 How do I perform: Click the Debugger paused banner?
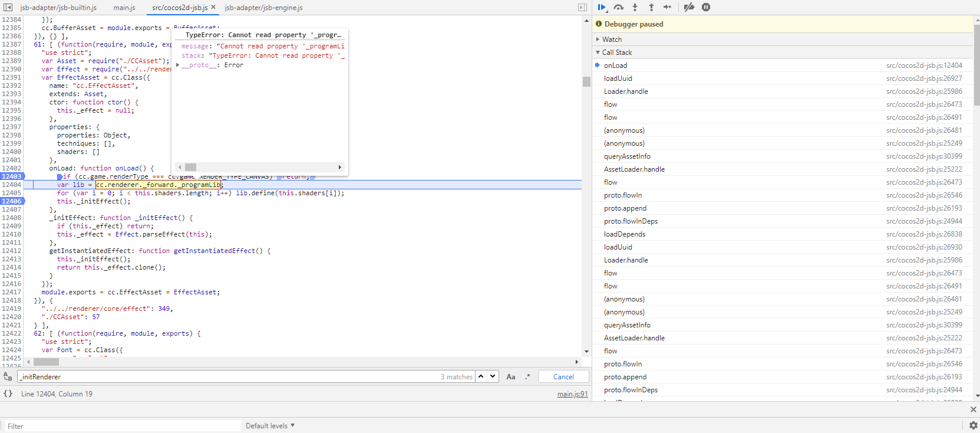pyautogui.click(x=783, y=24)
